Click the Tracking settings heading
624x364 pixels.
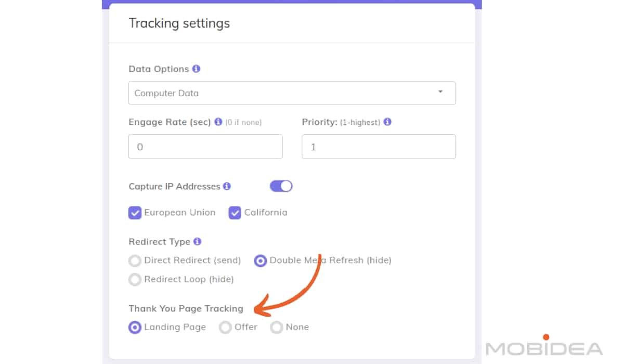179,23
